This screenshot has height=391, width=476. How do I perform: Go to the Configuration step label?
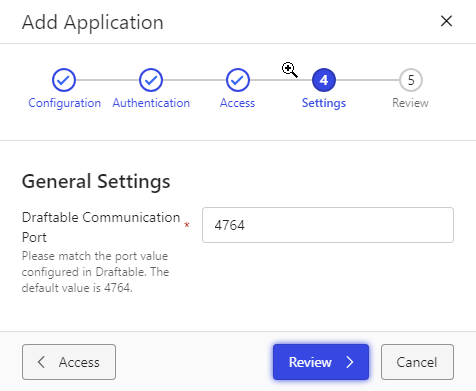(x=64, y=103)
